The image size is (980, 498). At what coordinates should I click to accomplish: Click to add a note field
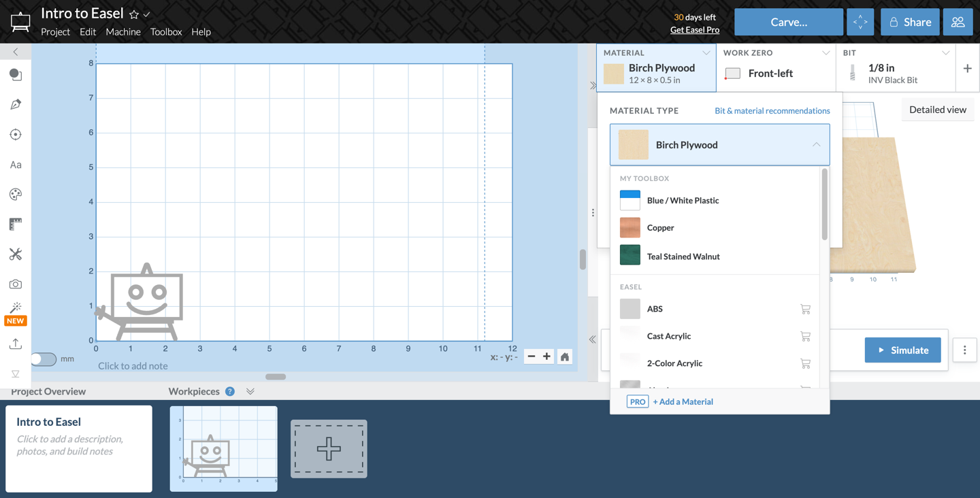(x=133, y=366)
